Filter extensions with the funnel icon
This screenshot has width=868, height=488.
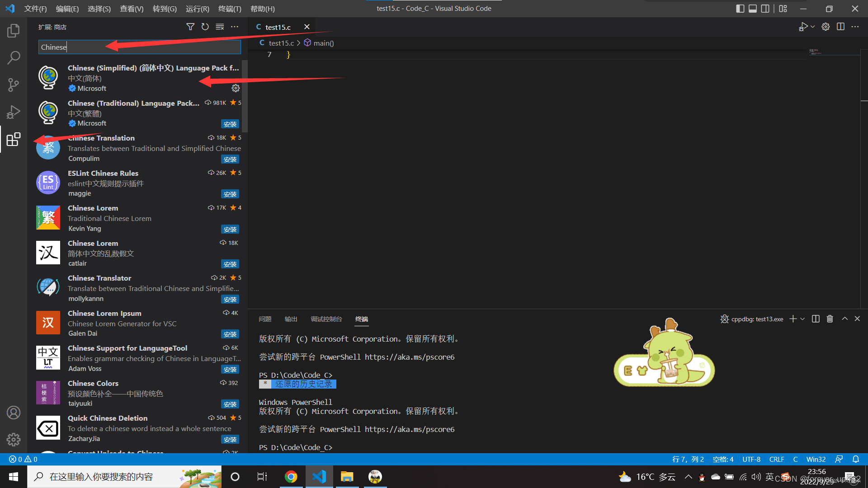190,27
